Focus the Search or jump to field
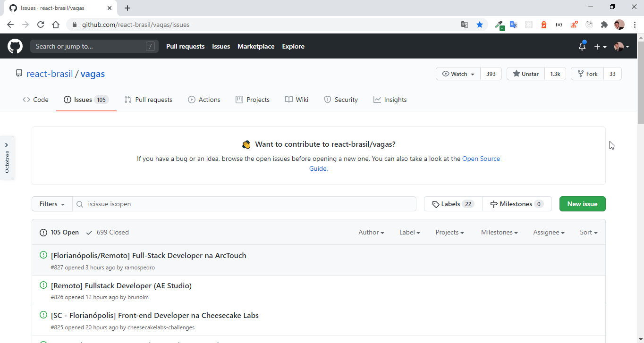Viewport: 644px width, 343px height. 94,46
